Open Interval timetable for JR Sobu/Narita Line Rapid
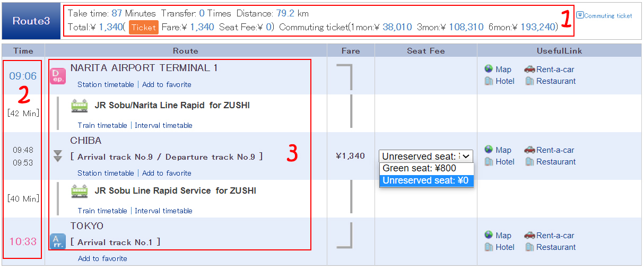Image resolution: width=644 pixels, height=269 pixels. point(163,125)
